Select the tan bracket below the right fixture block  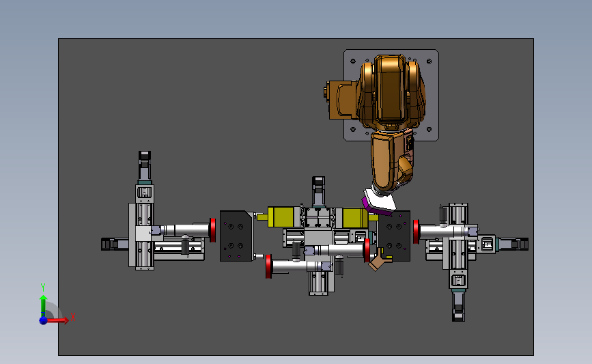379,261
